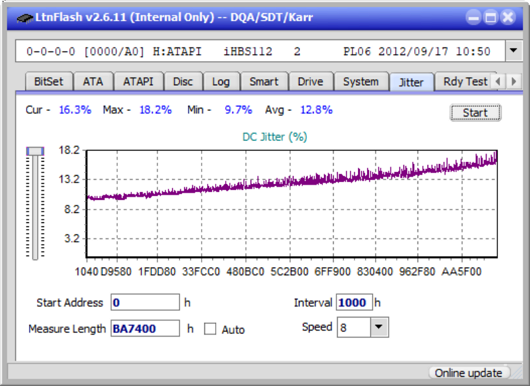
Task: Switch to the ATA tab
Action: point(93,81)
